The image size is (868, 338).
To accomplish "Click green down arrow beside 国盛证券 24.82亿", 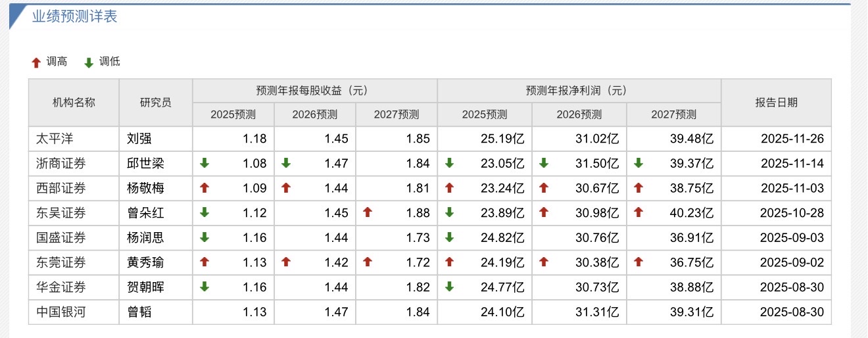I will click(x=449, y=237).
